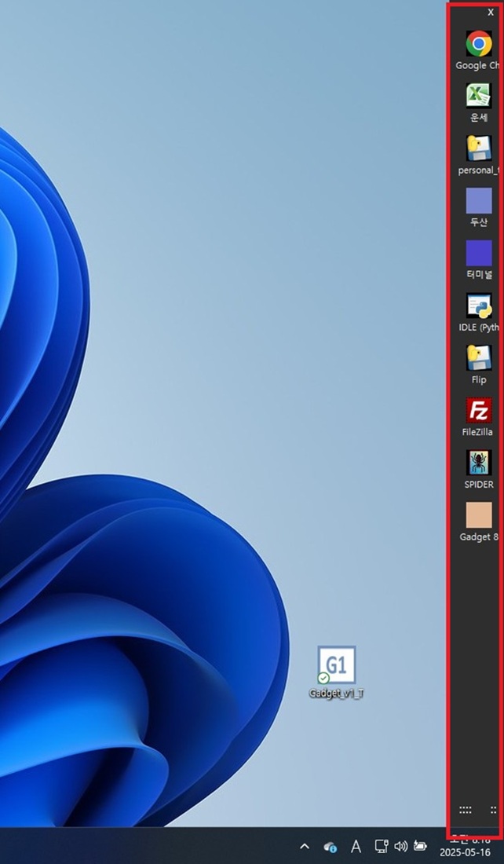Screen dimensions: 504x864
Task: Open the battery status tray icon
Action: 420,846
